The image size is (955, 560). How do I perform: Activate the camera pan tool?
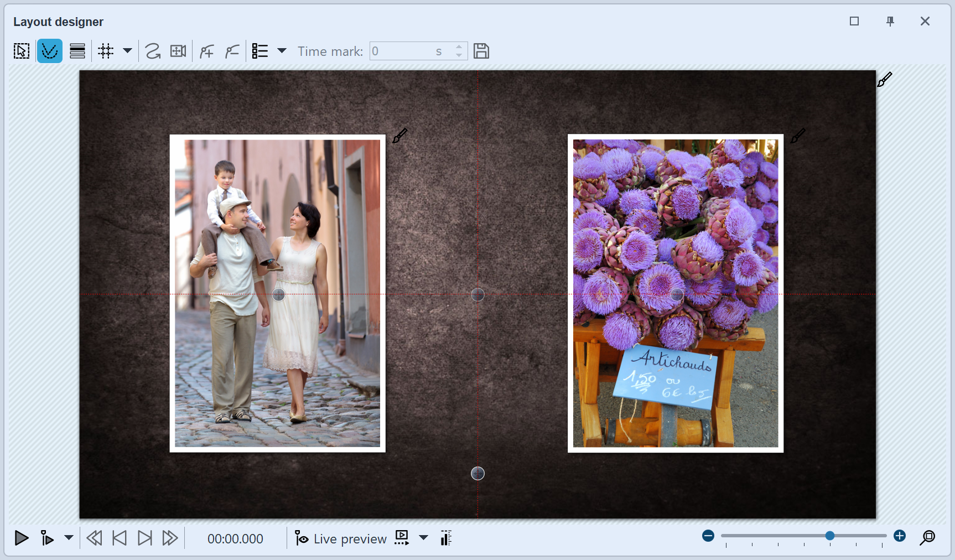click(178, 51)
